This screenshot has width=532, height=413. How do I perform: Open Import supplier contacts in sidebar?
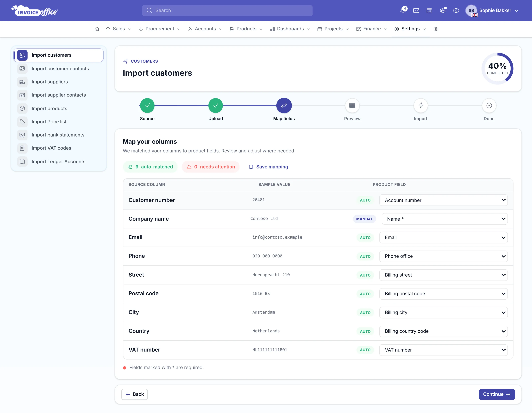[59, 95]
